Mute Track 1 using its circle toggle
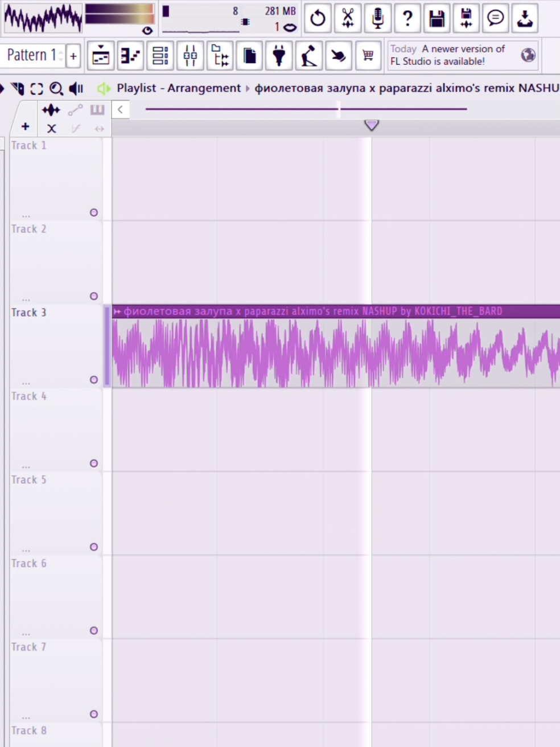This screenshot has width=560, height=747. [x=94, y=212]
